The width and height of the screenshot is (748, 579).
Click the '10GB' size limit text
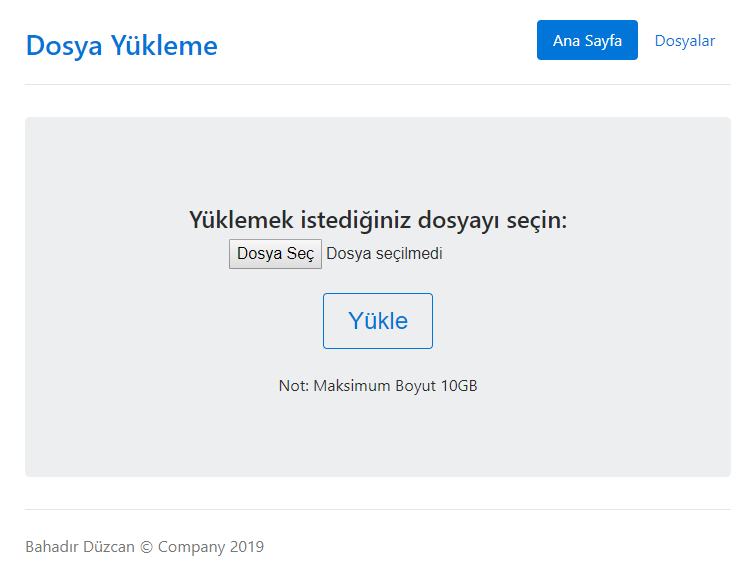(459, 386)
